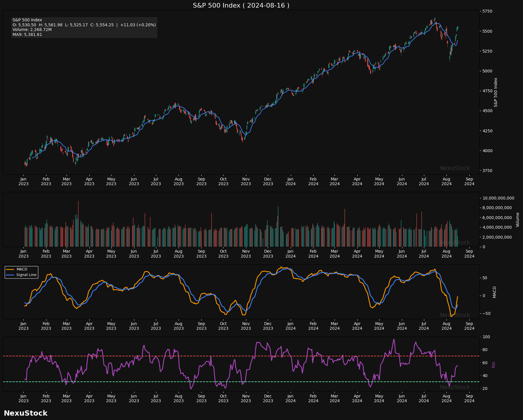Click the NexuStock logo at bottom left
The image size is (523, 420).
[x=25, y=413]
